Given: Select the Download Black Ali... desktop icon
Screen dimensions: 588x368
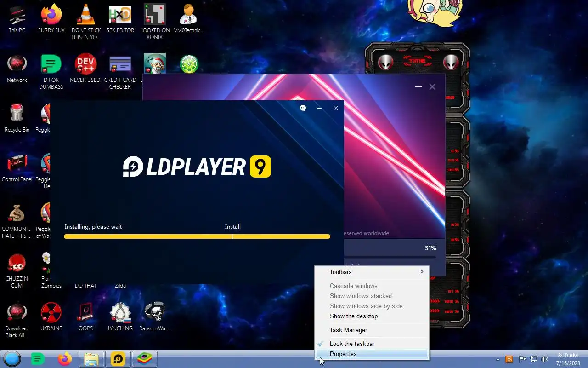Looking at the screenshot, I should click(17, 320).
